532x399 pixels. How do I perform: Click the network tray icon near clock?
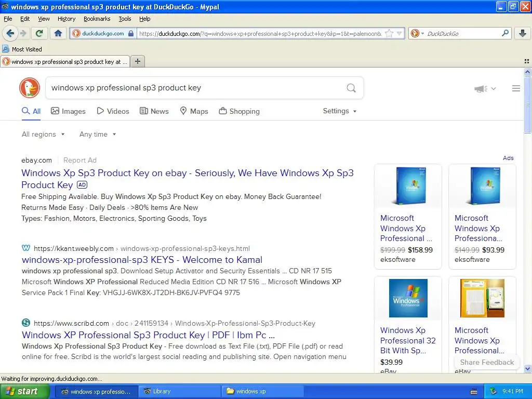click(x=494, y=392)
